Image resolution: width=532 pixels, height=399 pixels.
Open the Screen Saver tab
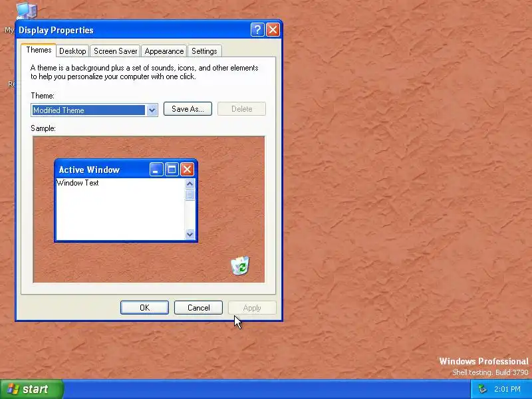(x=115, y=51)
